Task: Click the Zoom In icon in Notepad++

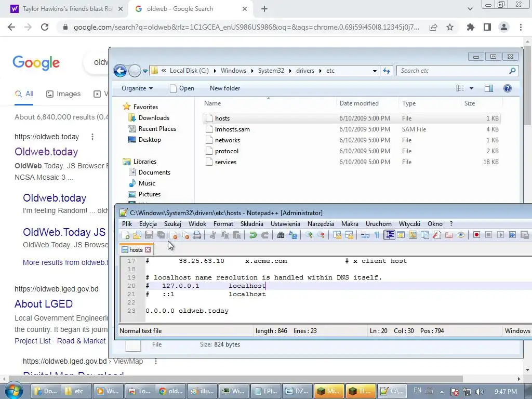Action: tap(309, 235)
